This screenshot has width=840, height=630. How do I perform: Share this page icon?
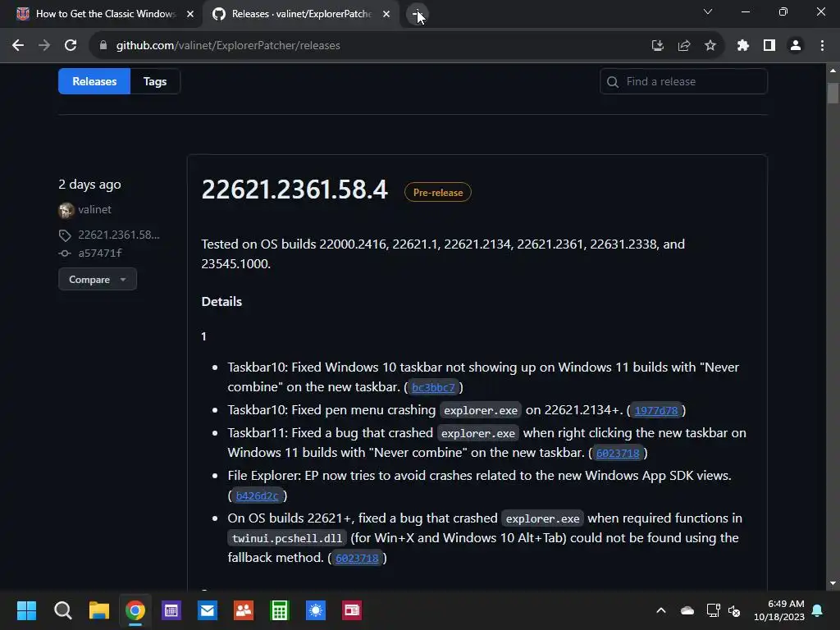point(684,46)
